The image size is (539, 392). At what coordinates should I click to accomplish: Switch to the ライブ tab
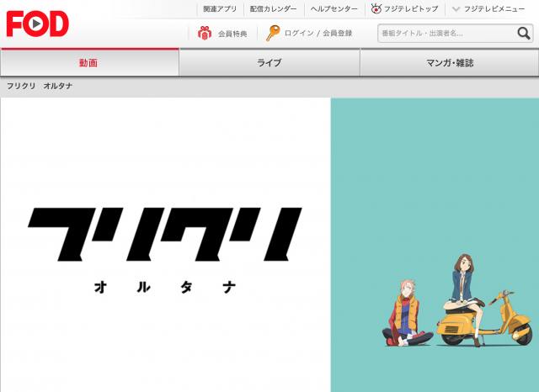tap(269, 63)
